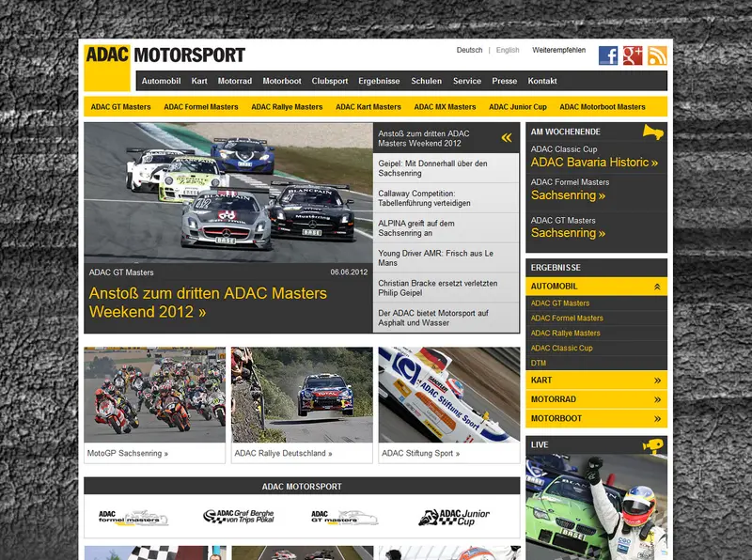Open the ADAC Junior Cup logo
Image resolution: width=752 pixels, height=560 pixels.
tap(454, 518)
